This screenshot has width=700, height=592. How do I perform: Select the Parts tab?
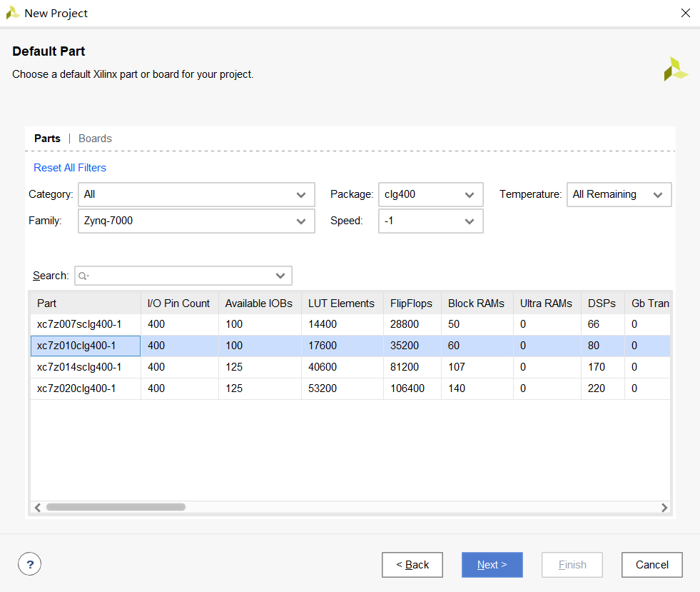pos(47,139)
